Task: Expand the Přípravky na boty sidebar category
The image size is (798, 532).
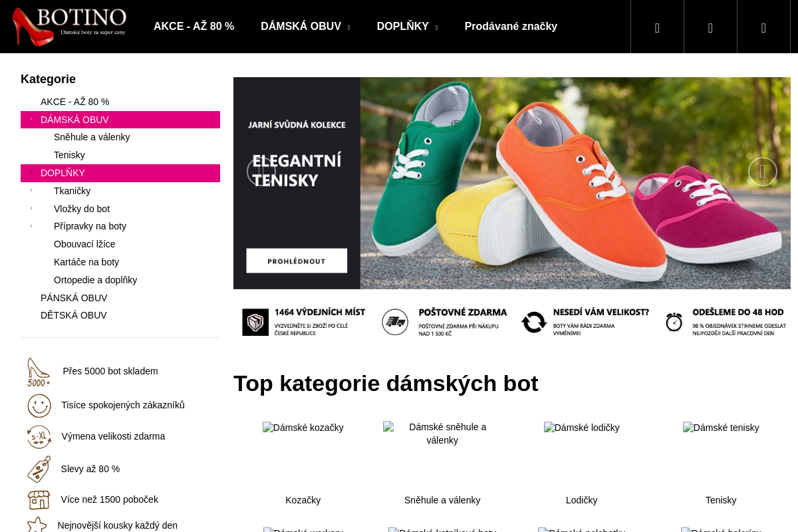Action: (31, 226)
